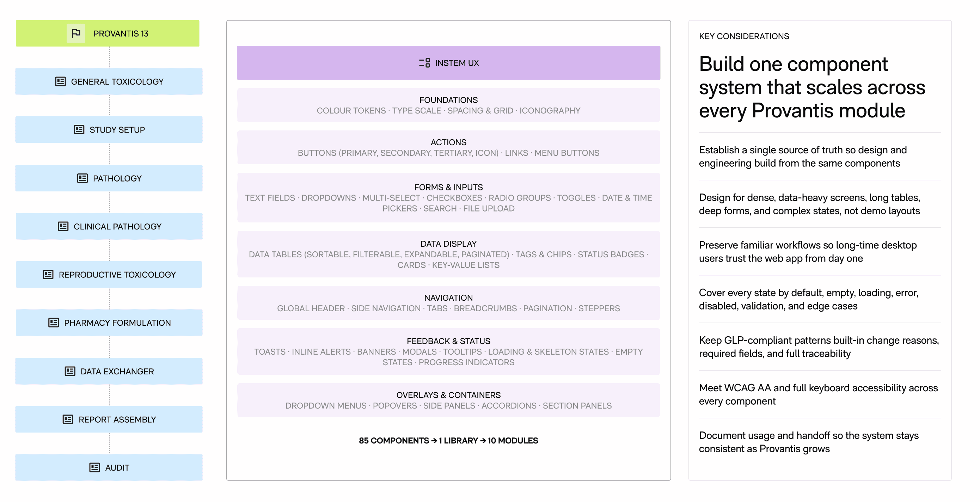Open the Pharmacy Formulation module
This screenshot has height=502, width=980.
click(109, 323)
